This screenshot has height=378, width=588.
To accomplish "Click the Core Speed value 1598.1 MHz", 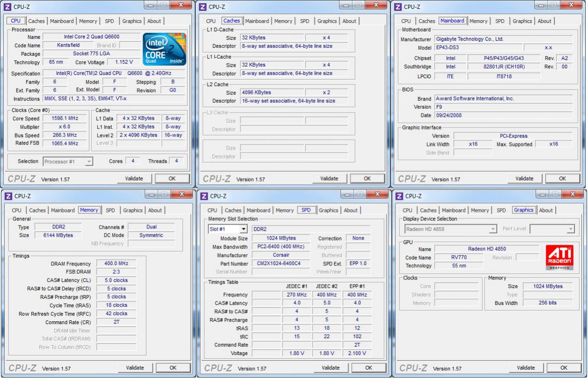I will pos(65,119).
